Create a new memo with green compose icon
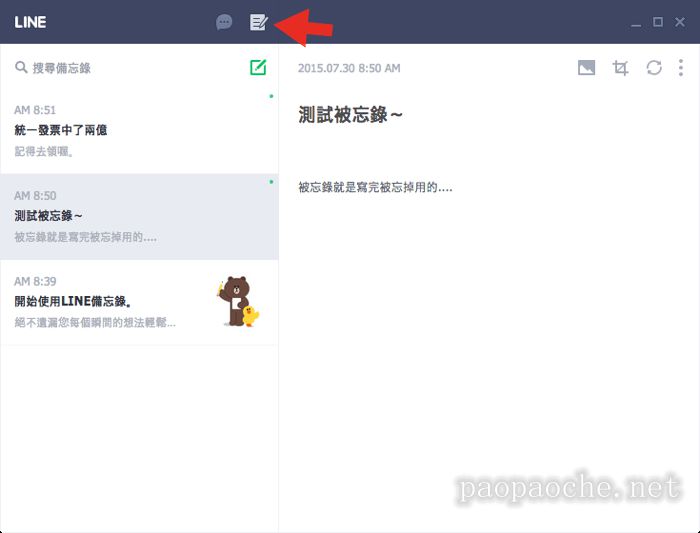 (258, 67)
